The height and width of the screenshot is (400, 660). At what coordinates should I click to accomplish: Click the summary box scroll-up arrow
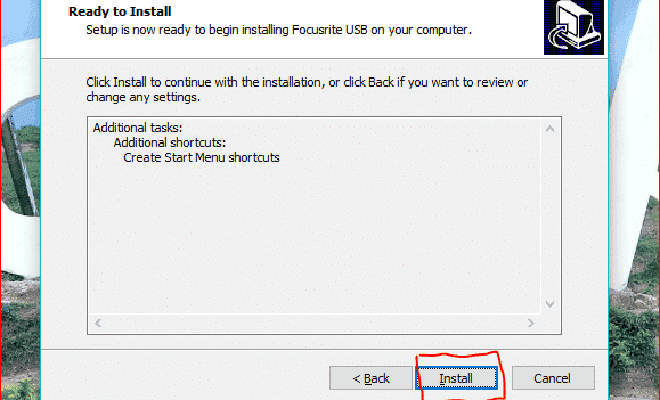pyautogui.click(x=550, y=128)
